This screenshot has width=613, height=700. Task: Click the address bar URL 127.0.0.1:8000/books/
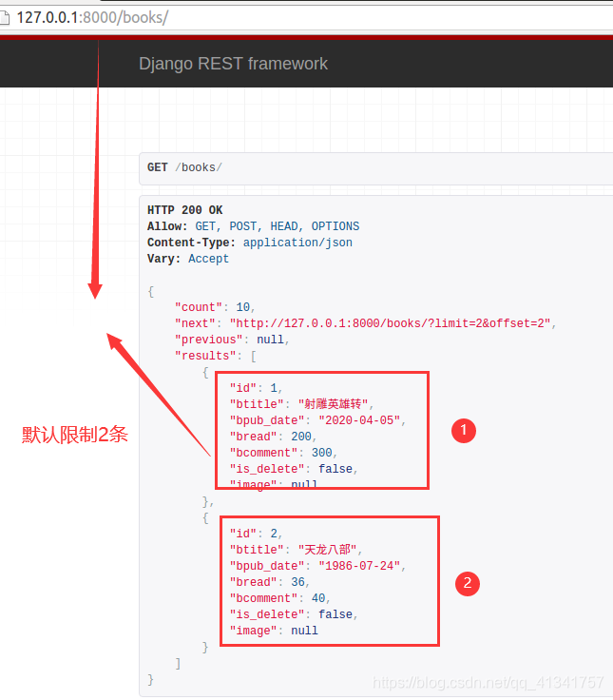pyautogui.click(x=92, y=17)
